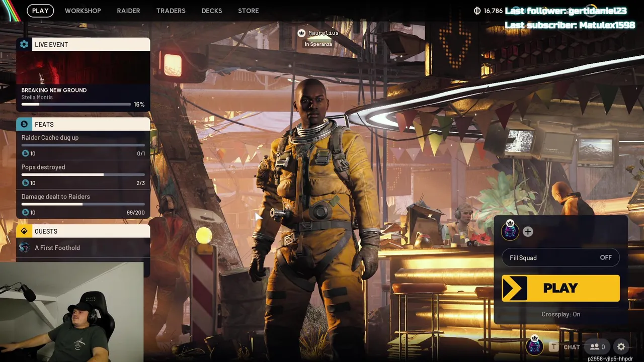The height and width of the screenshot is (362, 644).
Task: Select the PLAY tab
Action: click(40, 11)
